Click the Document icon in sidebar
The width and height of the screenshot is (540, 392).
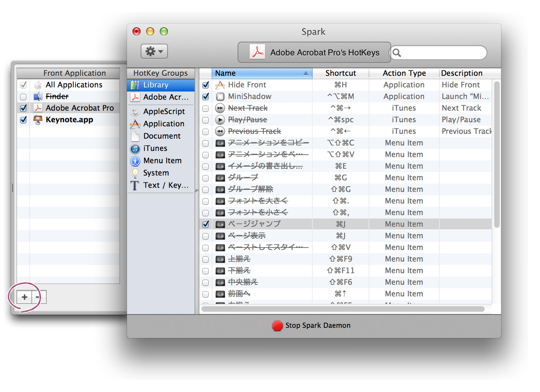136,136
